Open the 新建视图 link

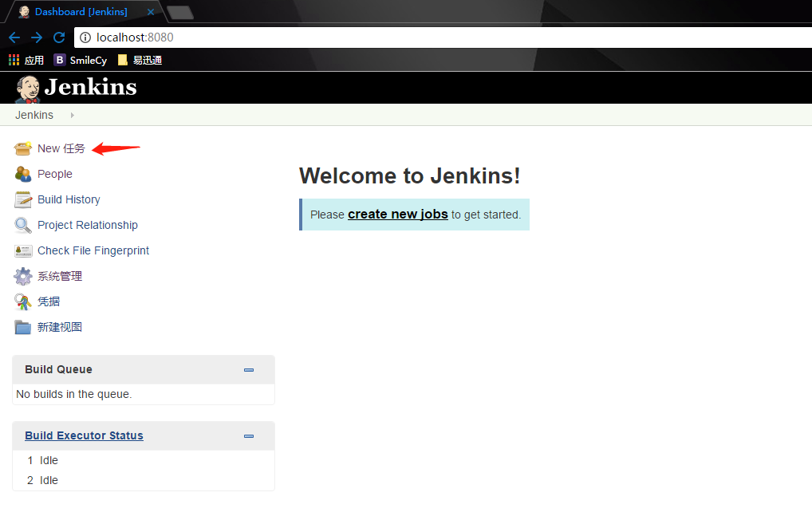pos(60,327)
